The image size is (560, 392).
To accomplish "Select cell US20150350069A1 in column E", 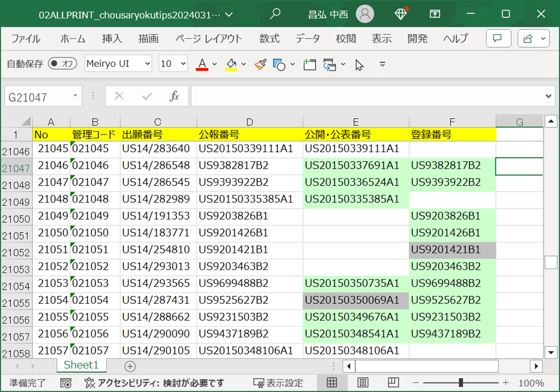I will click(x=356, y=300).
